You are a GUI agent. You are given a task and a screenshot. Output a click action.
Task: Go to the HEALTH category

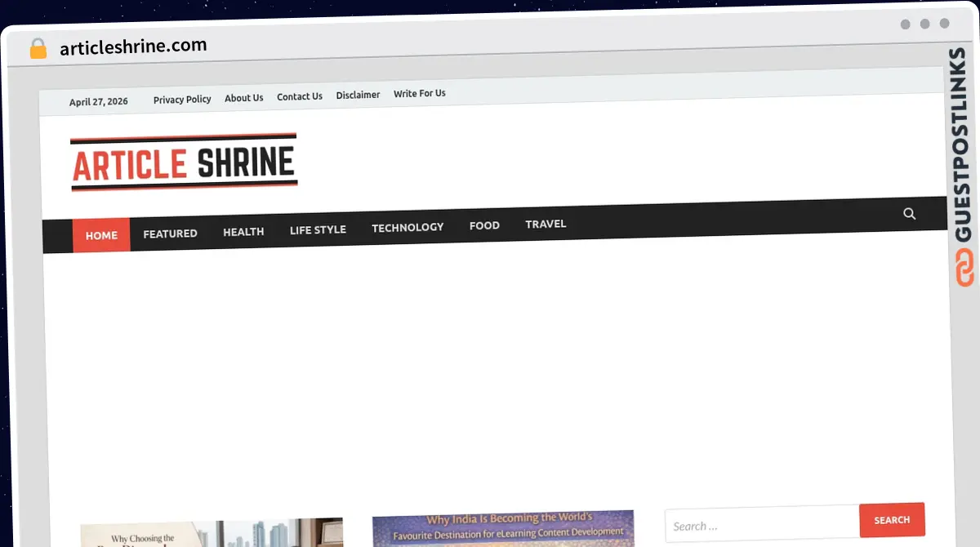(x=243, y=232)
